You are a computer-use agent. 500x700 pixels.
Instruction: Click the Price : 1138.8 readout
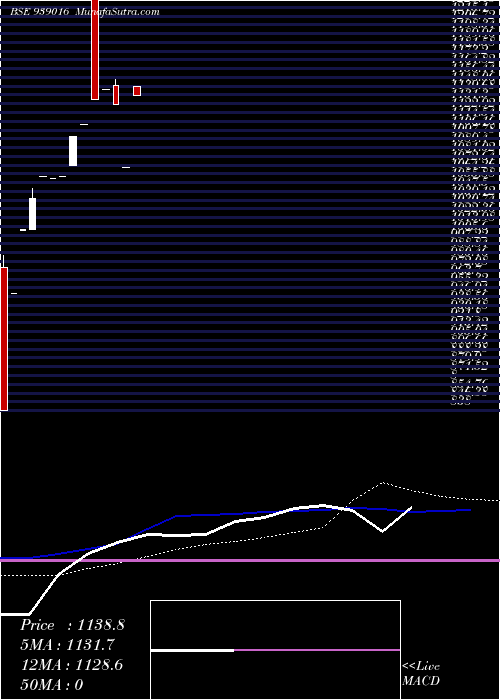(72, 625)
